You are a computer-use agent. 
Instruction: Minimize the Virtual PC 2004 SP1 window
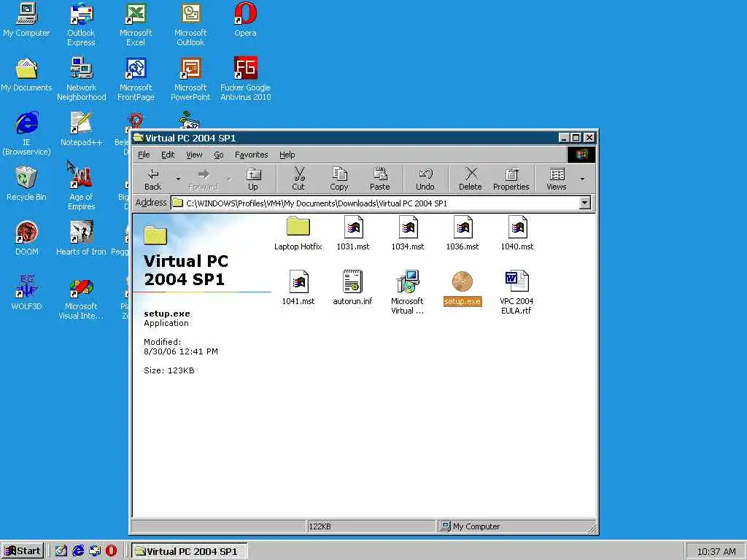click(564, 138)
